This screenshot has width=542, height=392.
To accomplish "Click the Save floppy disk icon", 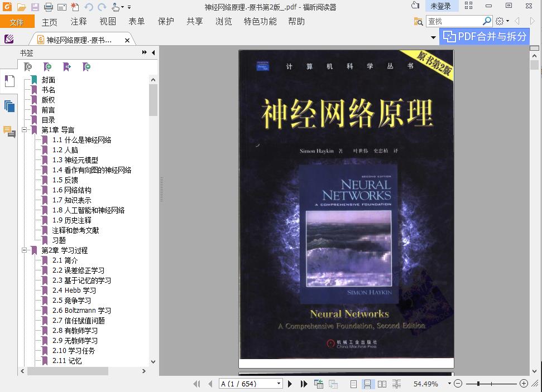I will 35,7.
